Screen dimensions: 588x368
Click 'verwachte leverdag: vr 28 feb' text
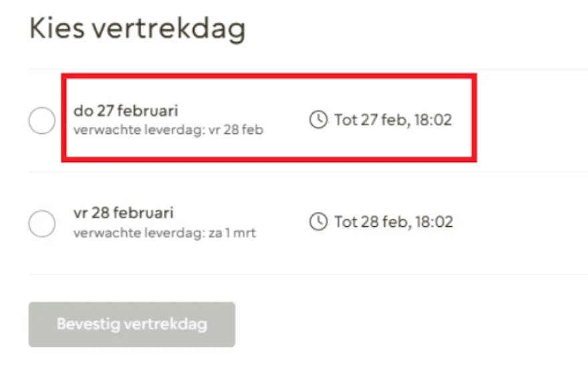[168, 130]
